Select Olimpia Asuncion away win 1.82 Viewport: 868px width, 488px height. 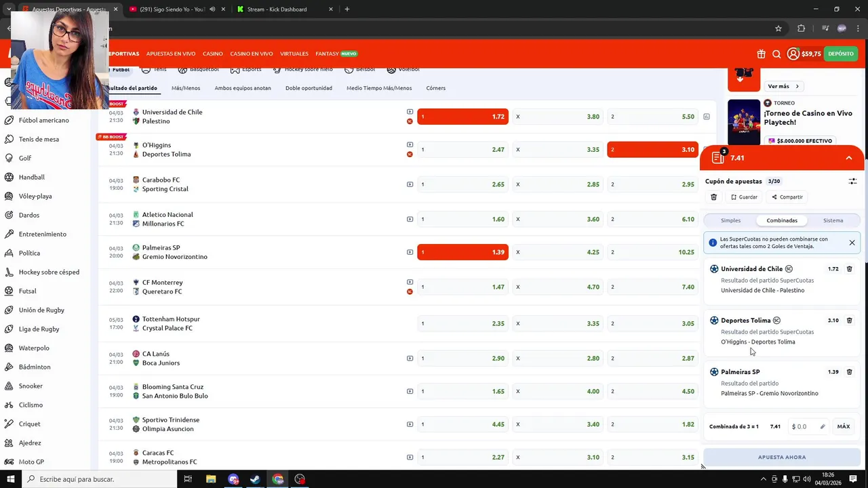[x=652, y=424]
